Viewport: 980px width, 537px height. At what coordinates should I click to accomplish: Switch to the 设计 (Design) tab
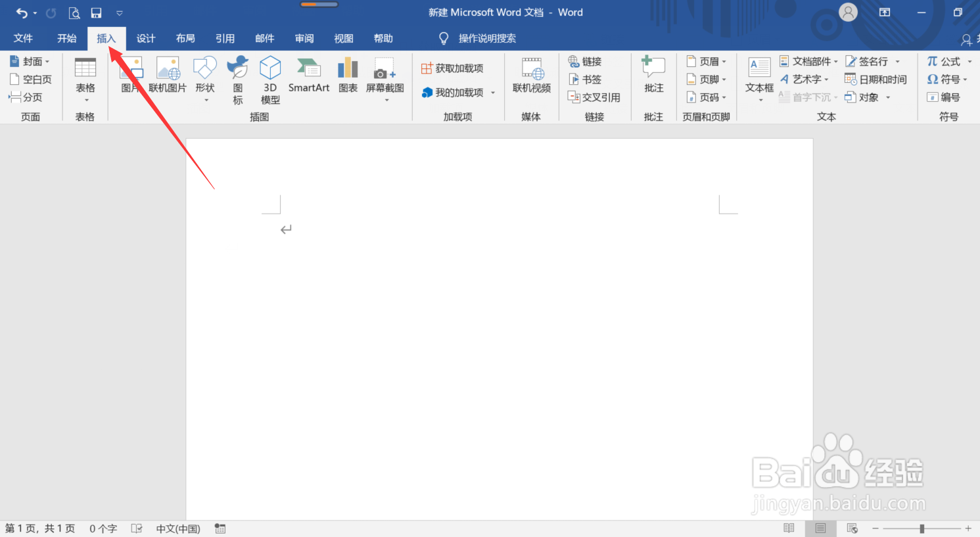[146, 38]
